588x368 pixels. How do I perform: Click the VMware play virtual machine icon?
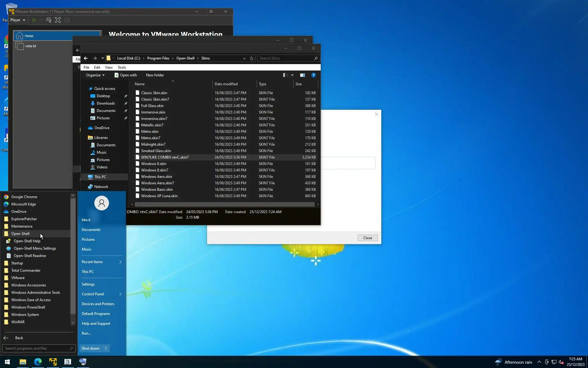34,20
